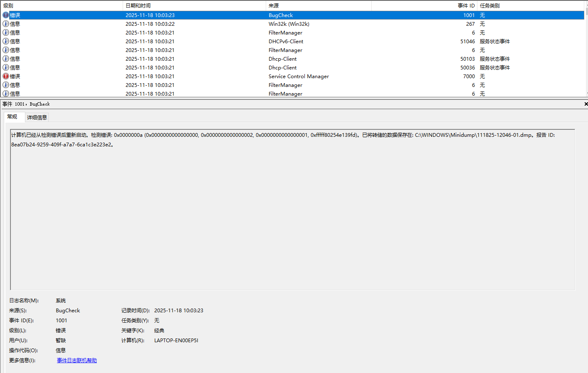Select the DHCPv6-Client source cell
588x373 pixels.
(x=286, y=41)
